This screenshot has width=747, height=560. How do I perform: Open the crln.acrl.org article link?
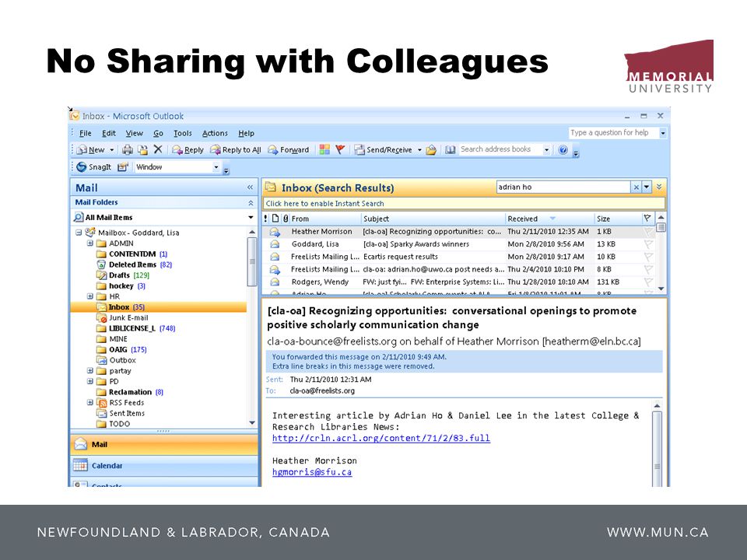click(381, 438)
